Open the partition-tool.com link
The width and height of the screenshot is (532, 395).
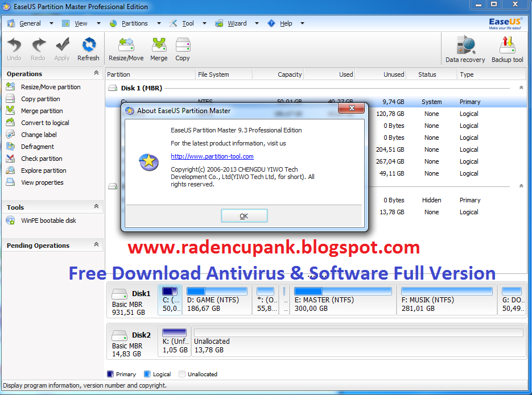click(x=212, y=156)
